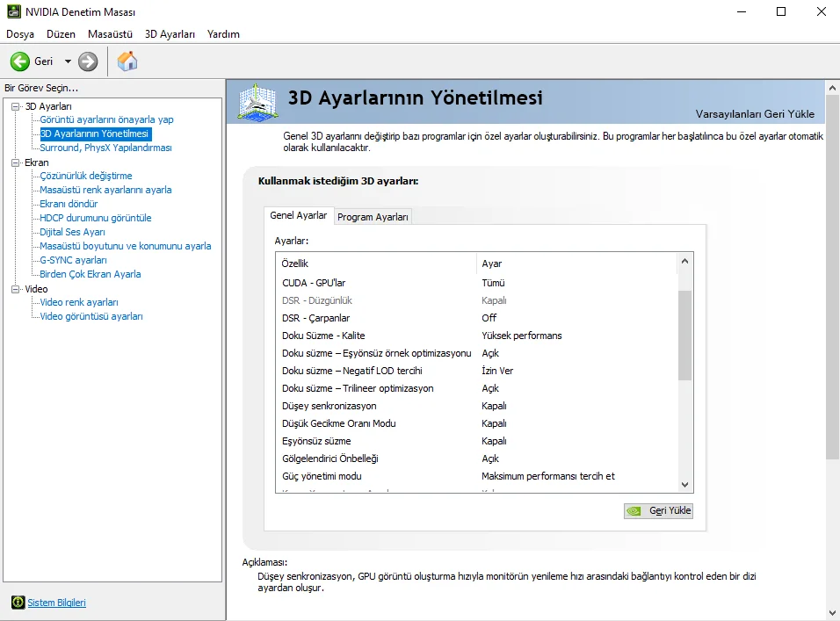Switch to the Program Ayarları tab
Viewport: 840px width, 621px height.
pyautogui.click(x=373, y=217)
